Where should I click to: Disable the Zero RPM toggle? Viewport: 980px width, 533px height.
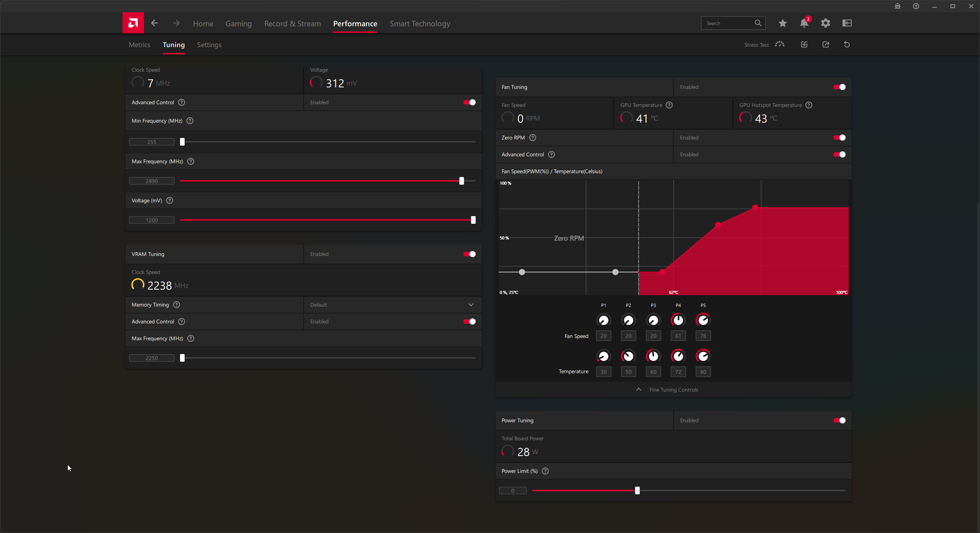[839, 138]
